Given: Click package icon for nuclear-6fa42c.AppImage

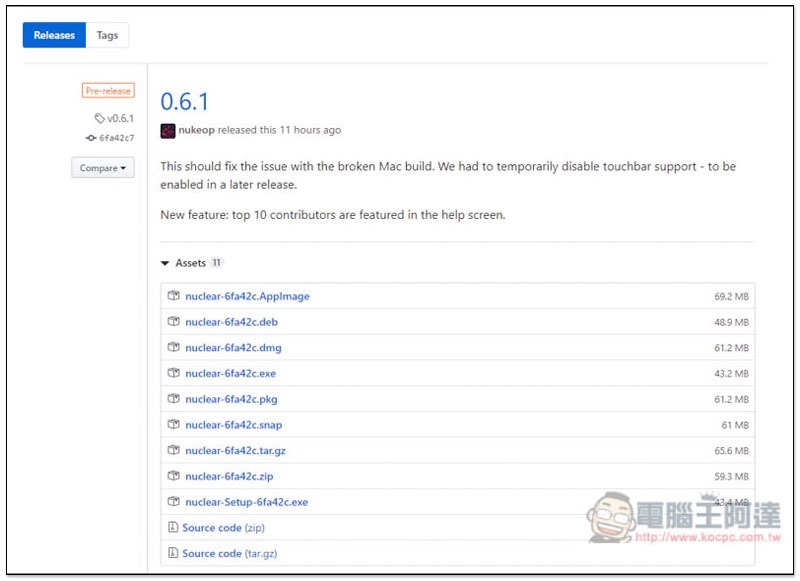Looking at the screenshot, I should tap(174, 297).
